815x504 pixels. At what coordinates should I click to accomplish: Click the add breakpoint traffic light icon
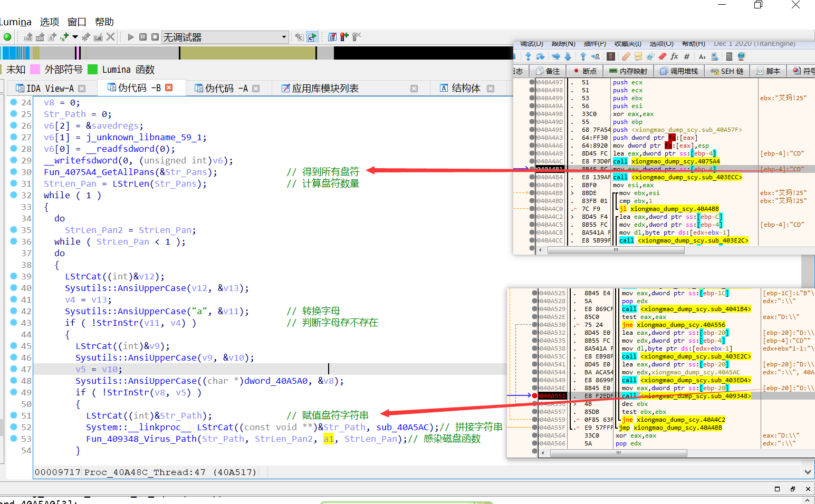pos(344,37)
